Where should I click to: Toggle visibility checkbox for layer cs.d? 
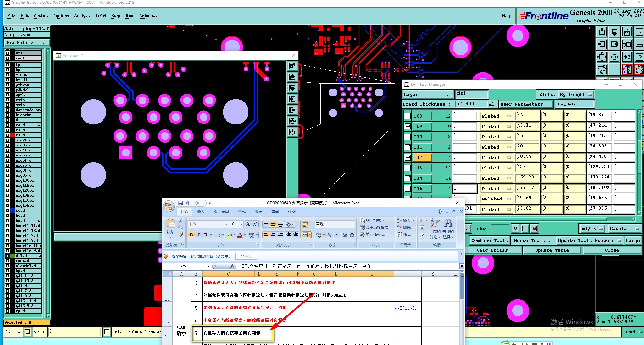(x=8, y=135)
